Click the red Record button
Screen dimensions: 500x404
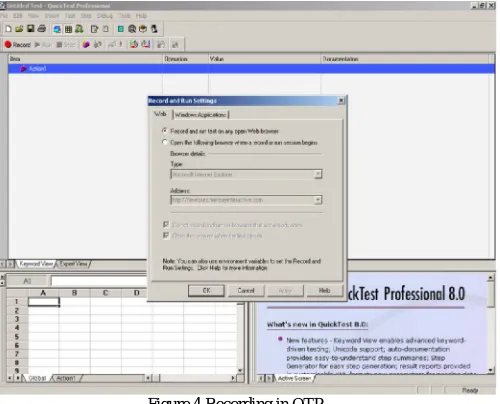[x=17, y=44]
